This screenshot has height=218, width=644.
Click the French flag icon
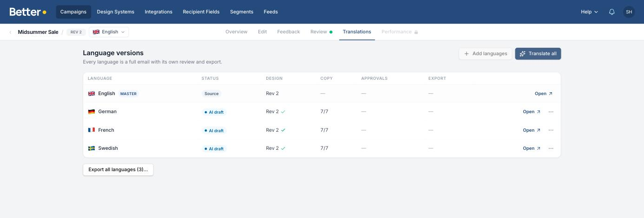[x=92, y=130]
